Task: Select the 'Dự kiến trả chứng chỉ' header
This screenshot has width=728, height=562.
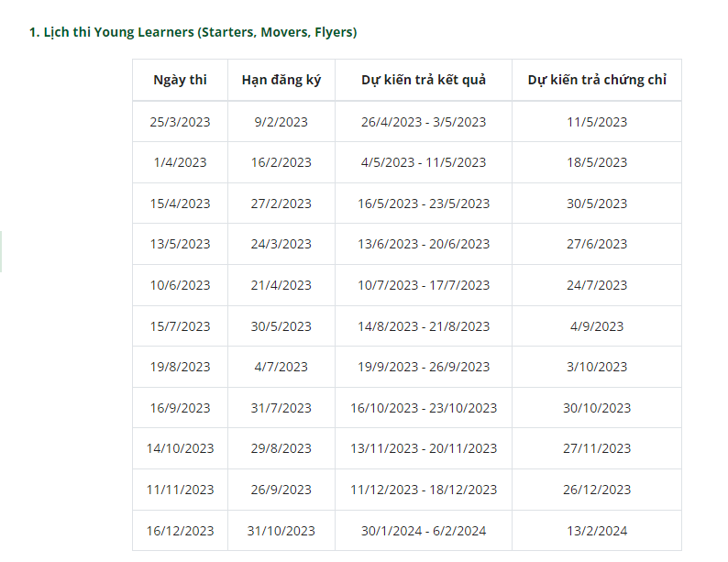Action: click(597, 80)
